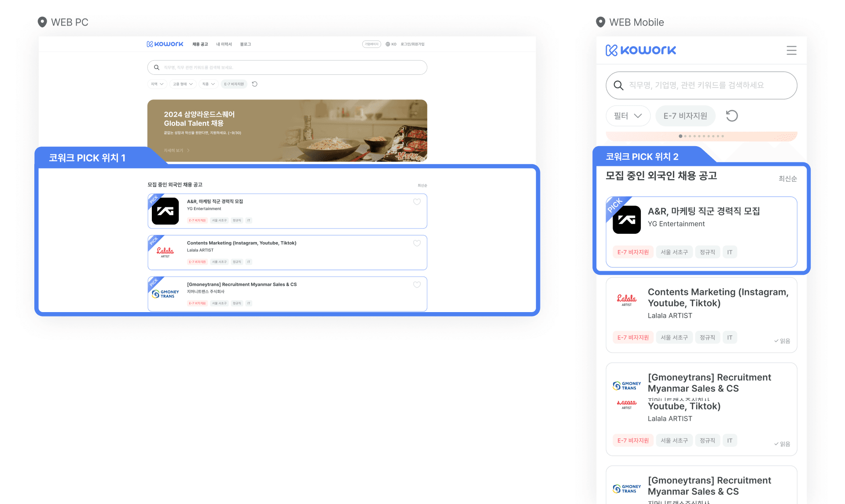Open 로그인/회원가입 in the PC header
Image resolution: width=845 pixels, height=504 pixels.
pyautogui.click(x=412, y=44)
